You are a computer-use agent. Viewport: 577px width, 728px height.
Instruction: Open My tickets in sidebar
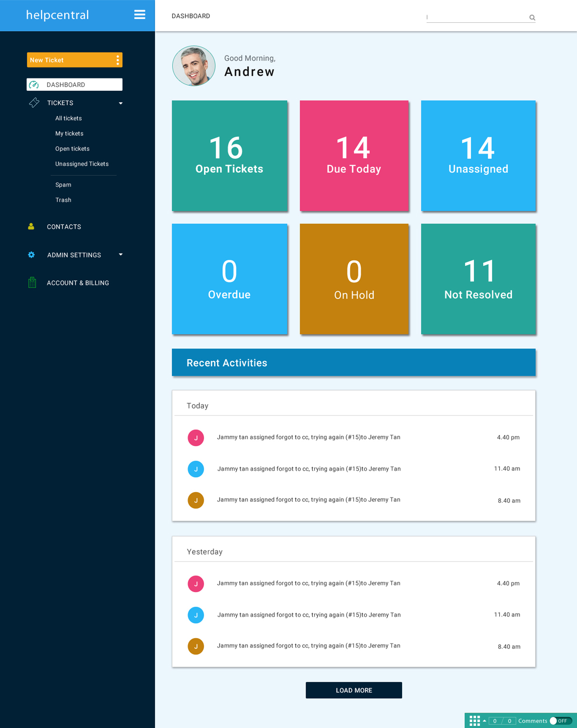[x=69, y=133]
